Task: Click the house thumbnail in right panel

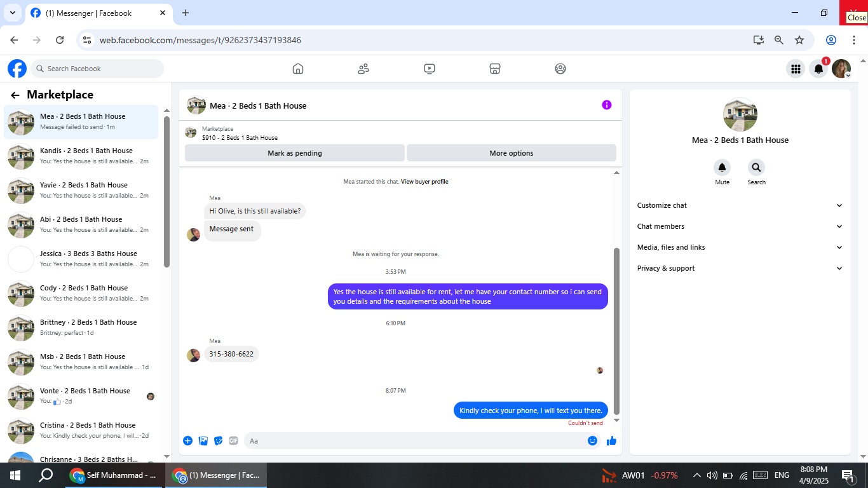Action: (740, 114)
